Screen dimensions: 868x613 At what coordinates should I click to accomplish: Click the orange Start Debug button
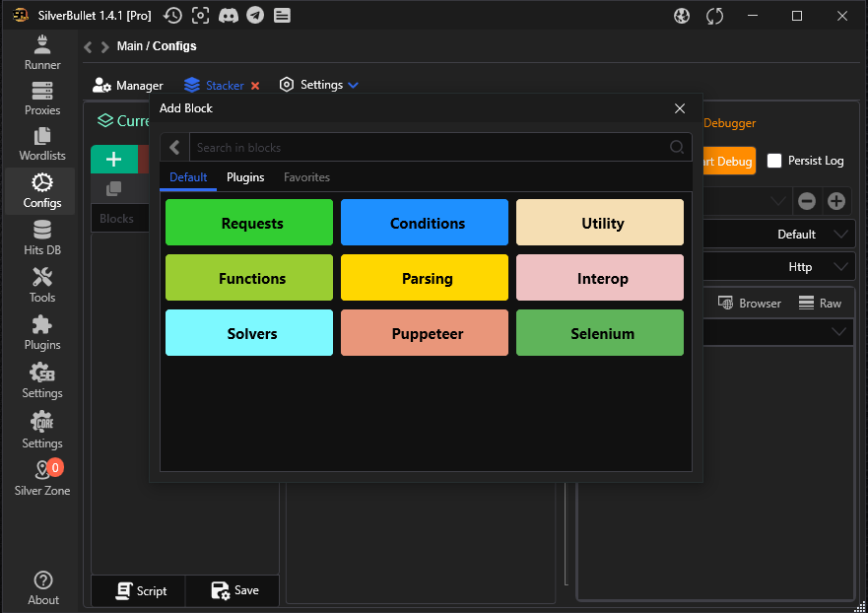[x=730, y=161]
